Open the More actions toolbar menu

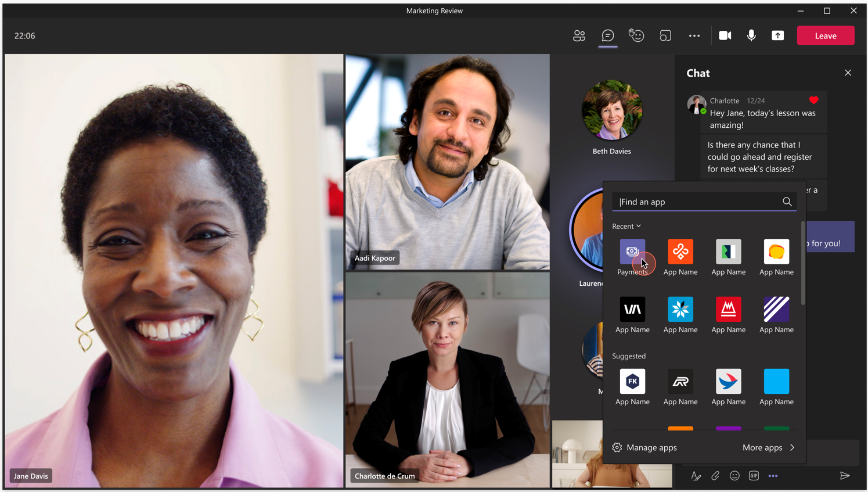694,35
